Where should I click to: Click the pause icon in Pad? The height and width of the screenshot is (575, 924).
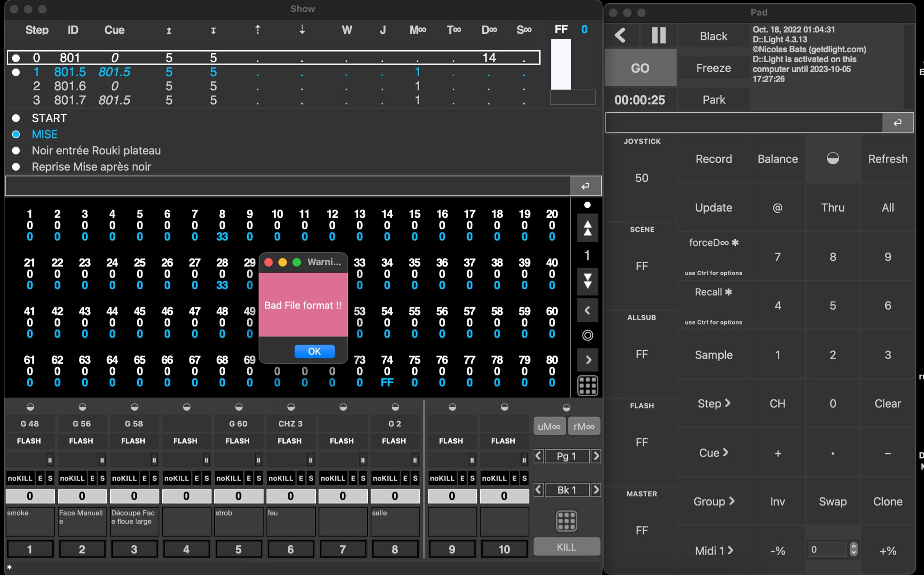658,35
